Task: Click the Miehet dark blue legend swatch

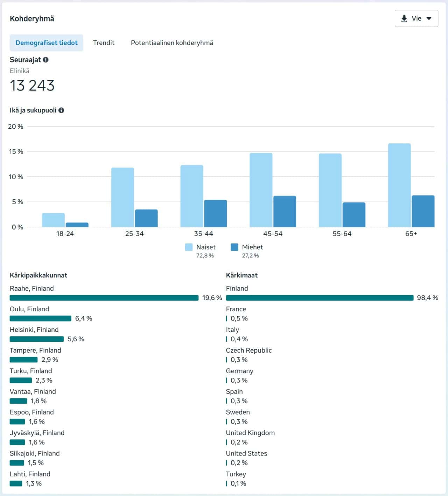Action: [x=234, y=247]
